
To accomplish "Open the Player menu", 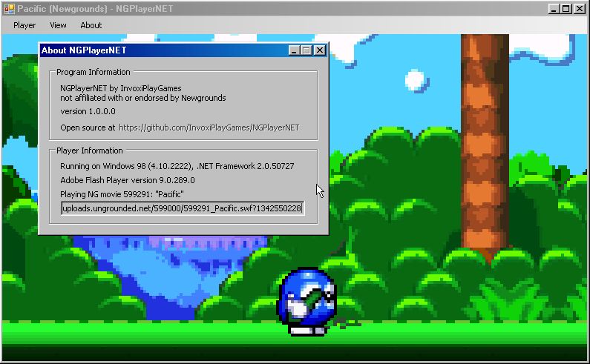I will point(24,25).
